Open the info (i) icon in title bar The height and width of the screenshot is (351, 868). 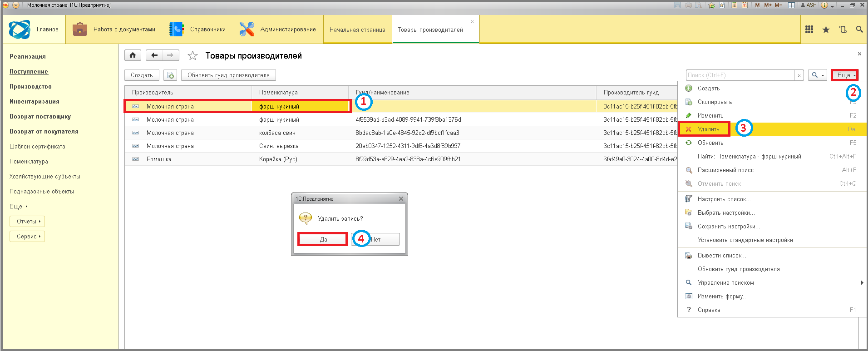824,5
